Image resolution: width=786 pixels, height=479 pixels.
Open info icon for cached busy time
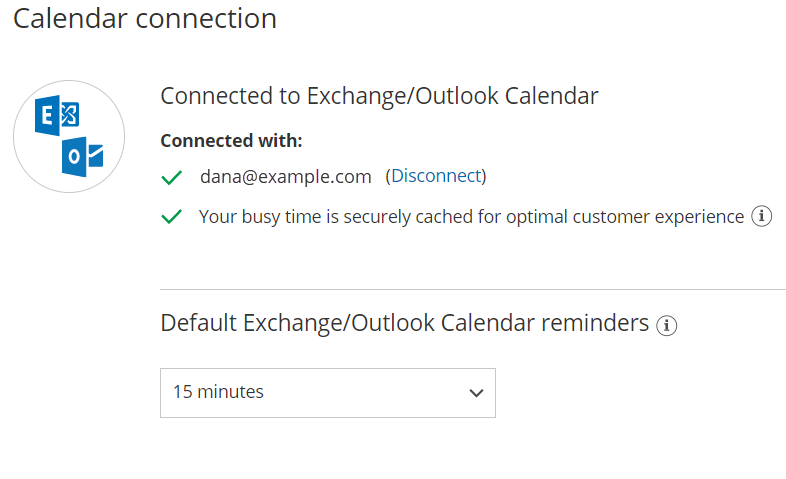[x=762, y=216]
